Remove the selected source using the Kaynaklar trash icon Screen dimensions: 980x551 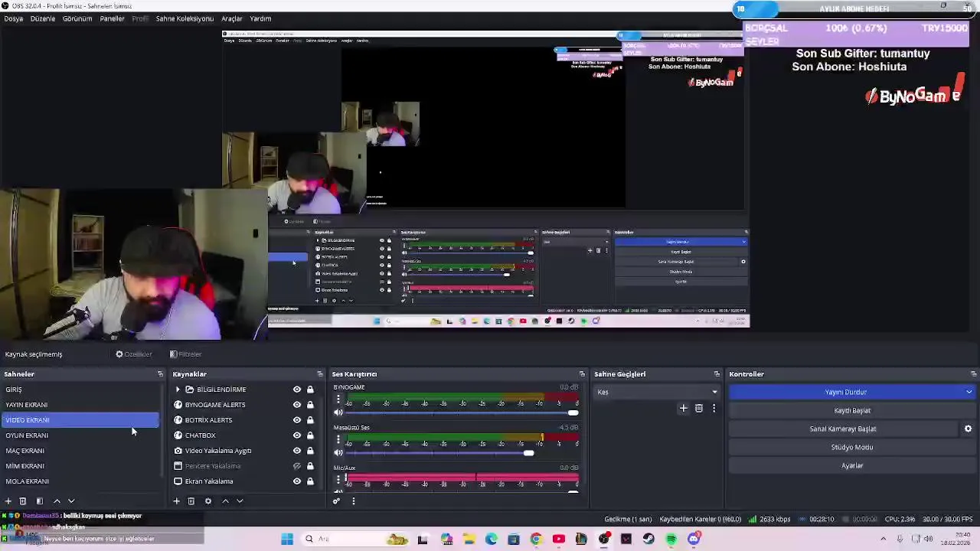click(191, 501)
